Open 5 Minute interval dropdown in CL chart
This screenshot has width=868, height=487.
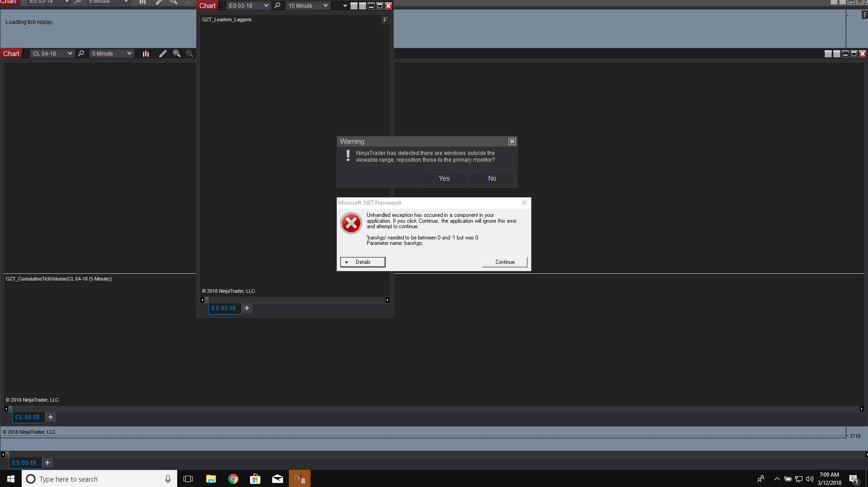pos(112,54)
